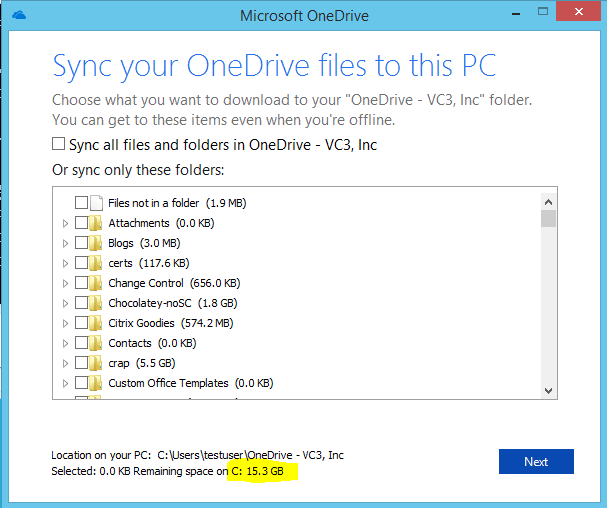Viewport: 607px width, 508px height.
Task: Expand the Contacts folder tree
Action: coord(65,343)
